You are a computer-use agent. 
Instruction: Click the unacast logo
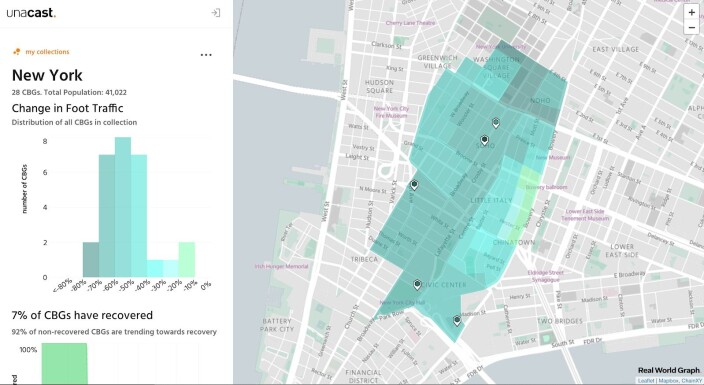(x=31, y=13)
